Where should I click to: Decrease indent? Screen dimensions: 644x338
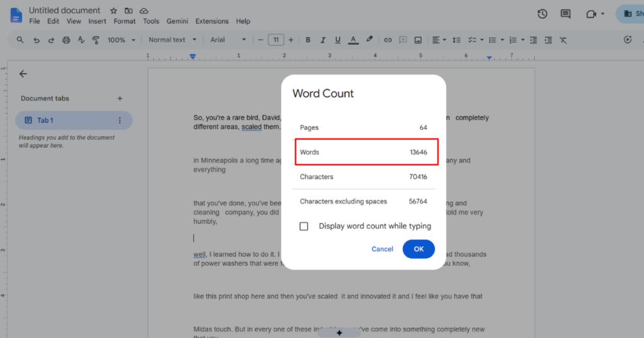533,40
